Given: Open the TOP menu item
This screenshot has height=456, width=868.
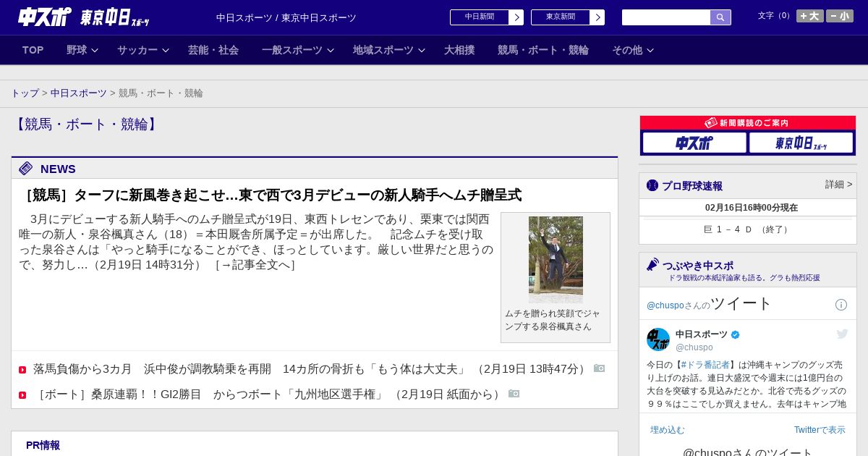Looking at the screenshot, I should [33, 50].
